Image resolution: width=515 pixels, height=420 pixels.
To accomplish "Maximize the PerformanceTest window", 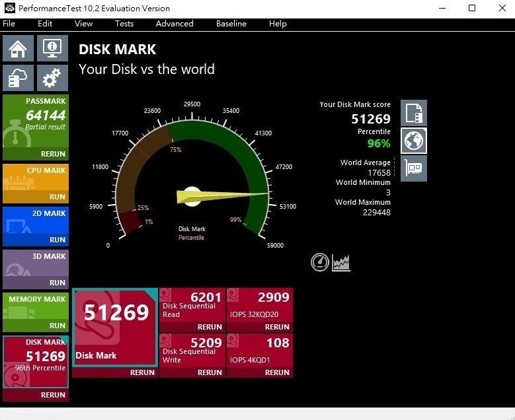I will point(472,8).
